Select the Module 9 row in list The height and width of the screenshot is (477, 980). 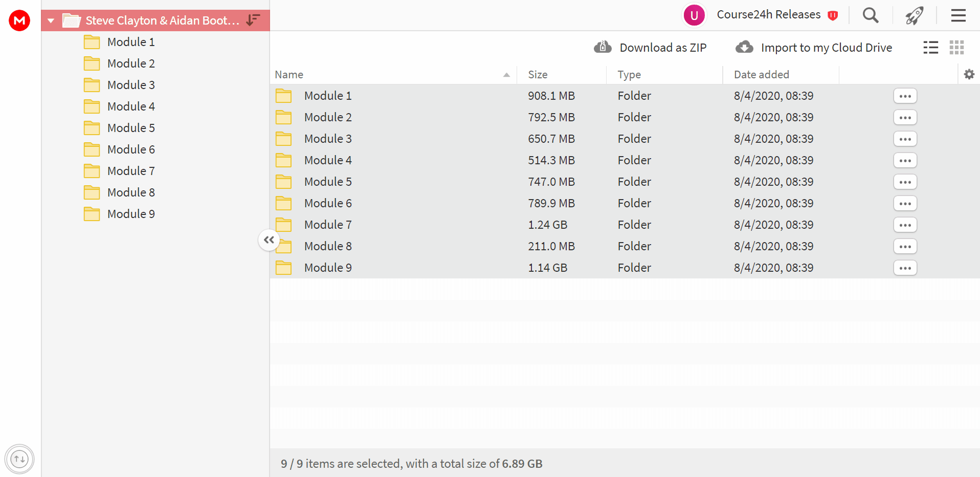[625, 268]
